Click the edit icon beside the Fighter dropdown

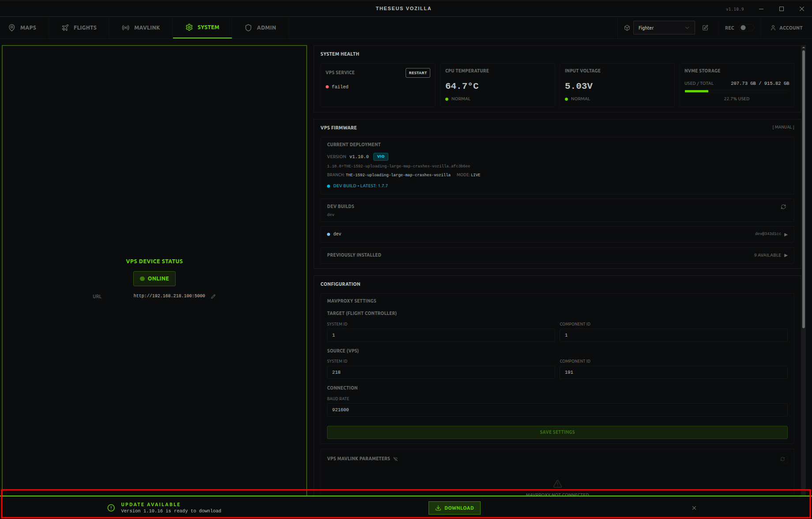(705, 28)
